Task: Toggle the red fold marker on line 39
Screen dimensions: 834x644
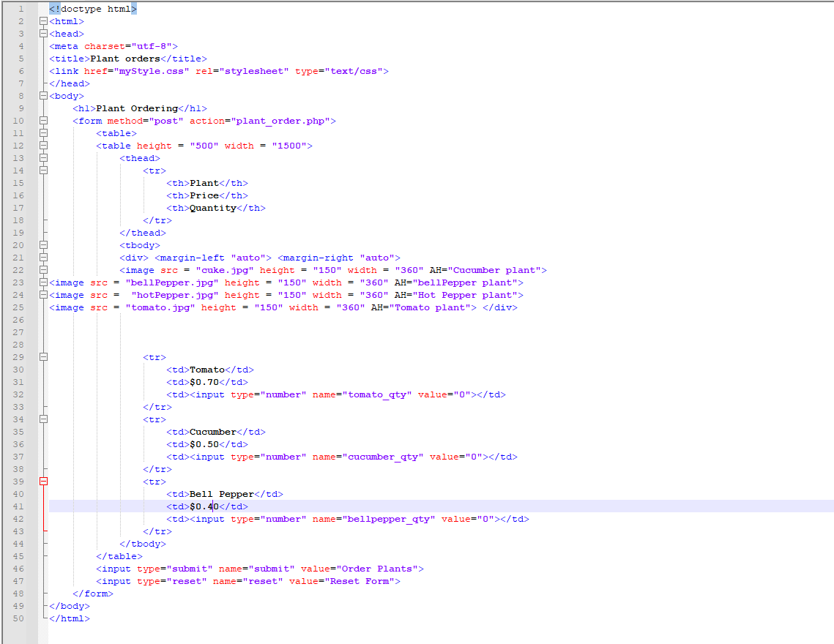Action: (44, 481)
